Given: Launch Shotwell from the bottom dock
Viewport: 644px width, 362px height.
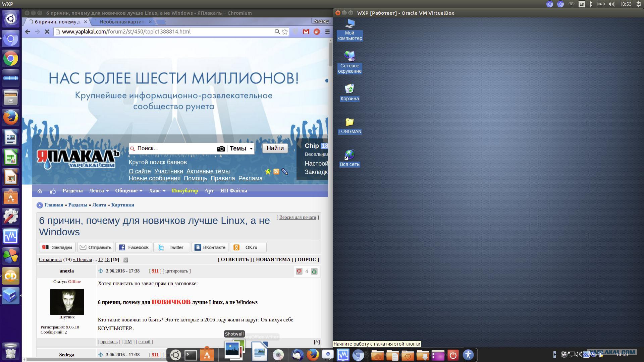Looking at the screenshot, I should pos(234,350).
